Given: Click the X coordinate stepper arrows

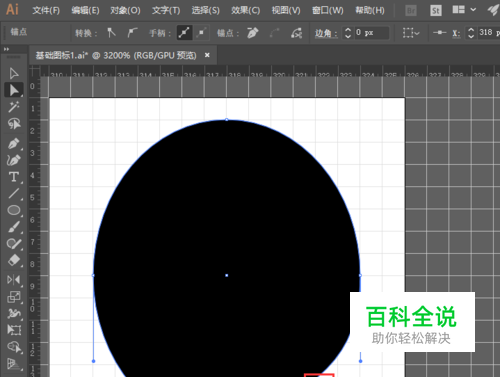Looking at the screenshot, I should [471, 33].
